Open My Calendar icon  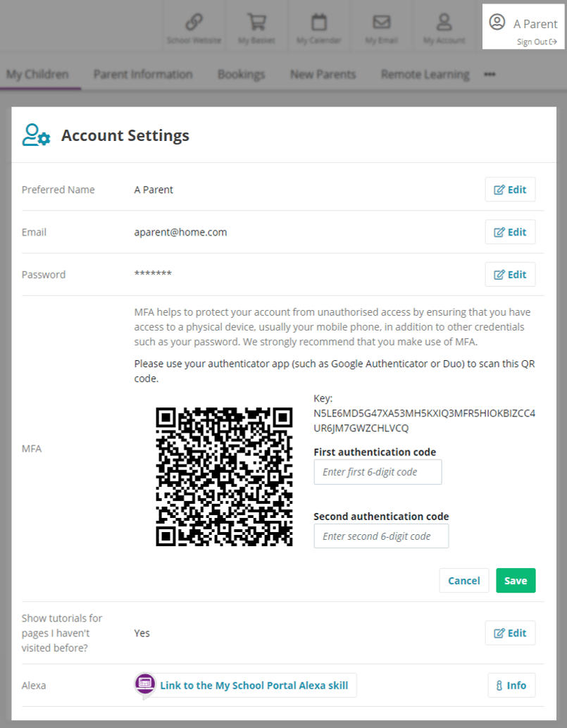[x=319, y=23]
